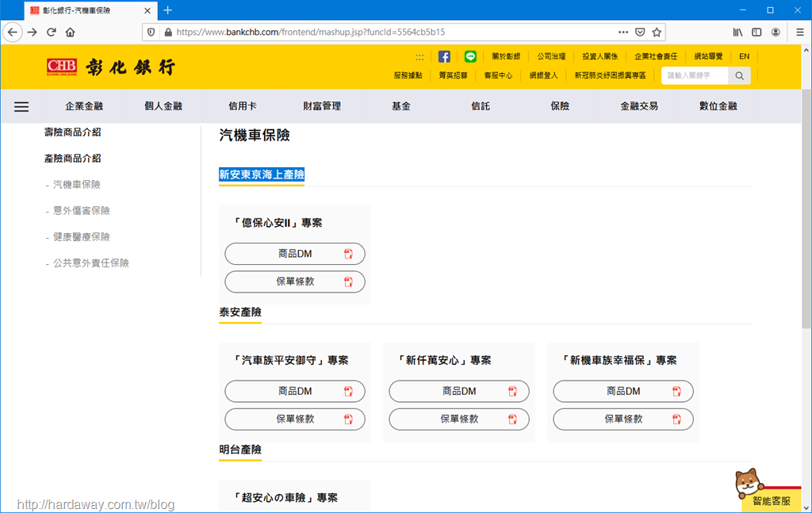The width and height of the screenshot is (812, 513).
Task: Open the 基金 navigation menu
Action: tap(400, 106)
